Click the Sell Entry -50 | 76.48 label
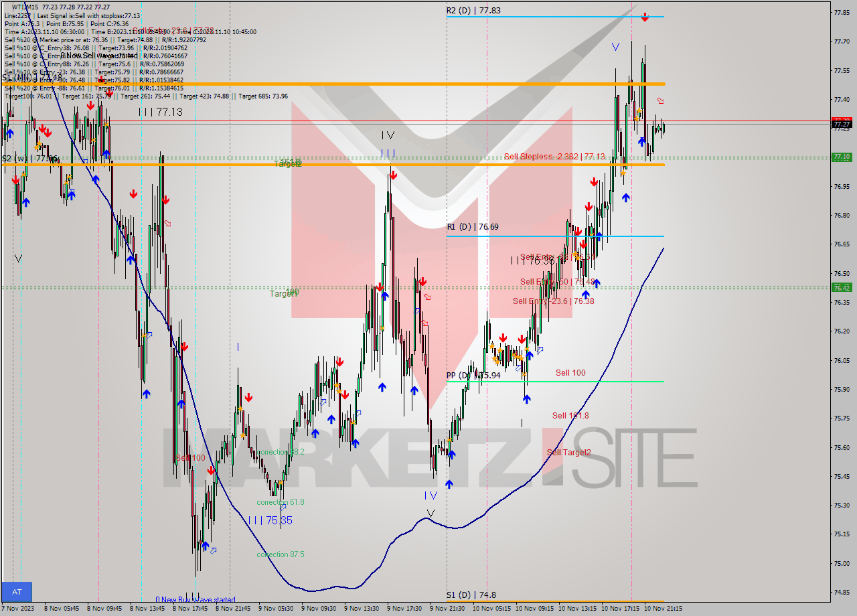Screen dimensions: 857x616 click(x=558, y=281)
